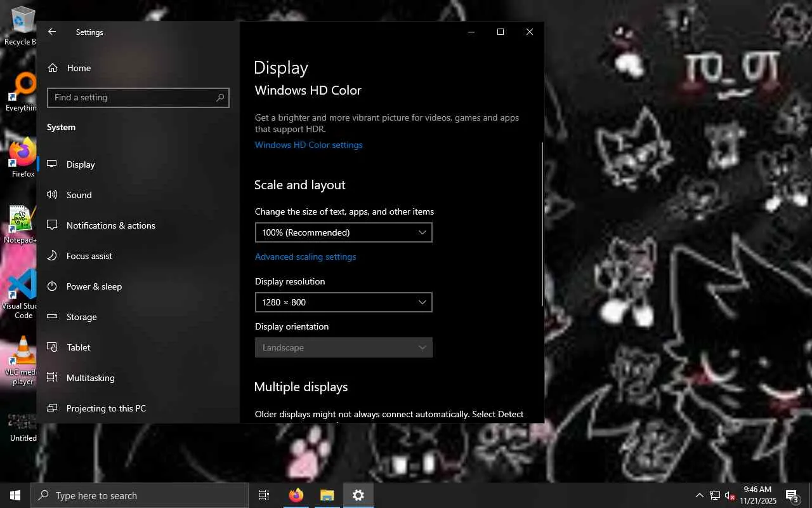Click the "Display orientation" label
The width and height of the screenshot is (812, 508).
point(292,326)
